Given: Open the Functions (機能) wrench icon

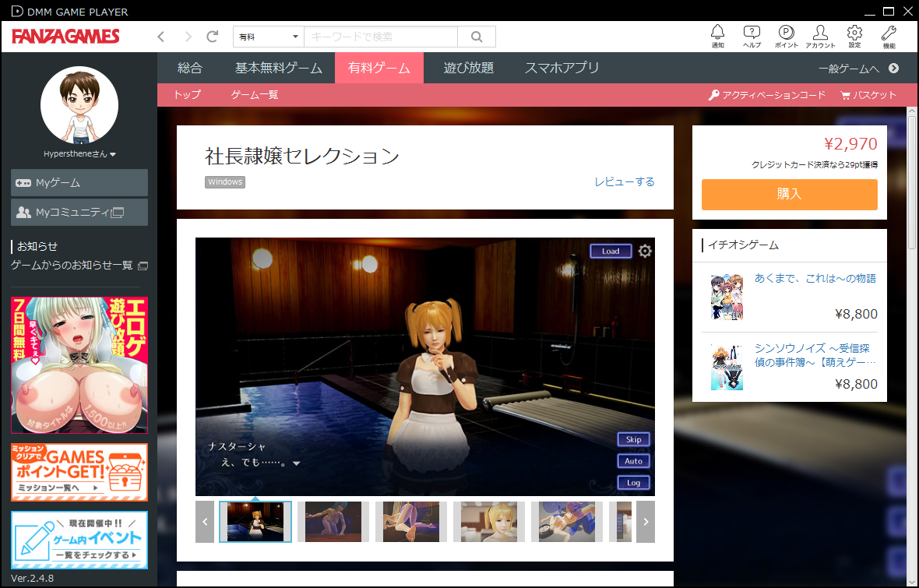Looking at the screenshot, I should tap(889, 37).
